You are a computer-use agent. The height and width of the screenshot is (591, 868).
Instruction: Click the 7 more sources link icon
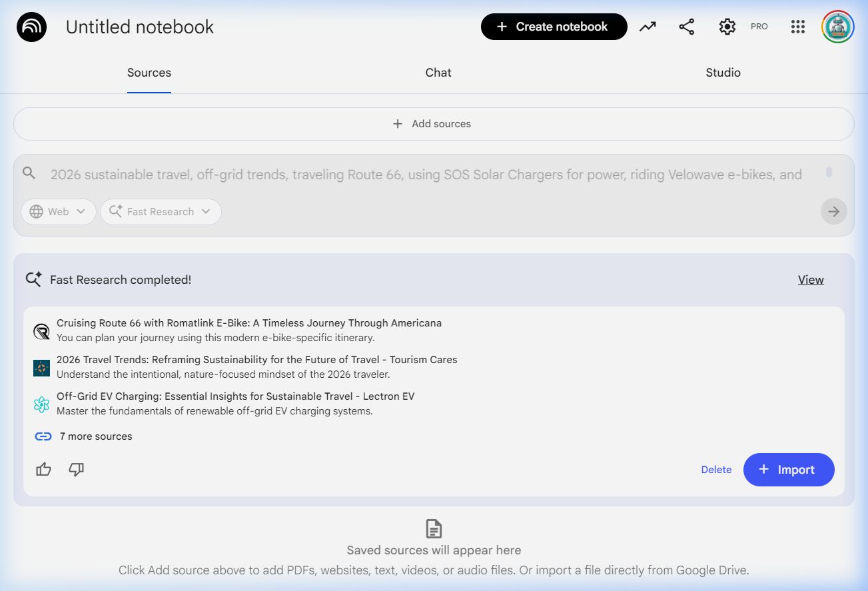[43, 436]
